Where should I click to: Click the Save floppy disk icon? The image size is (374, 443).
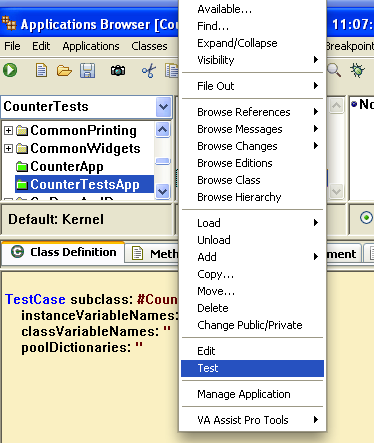pos(87,71)
